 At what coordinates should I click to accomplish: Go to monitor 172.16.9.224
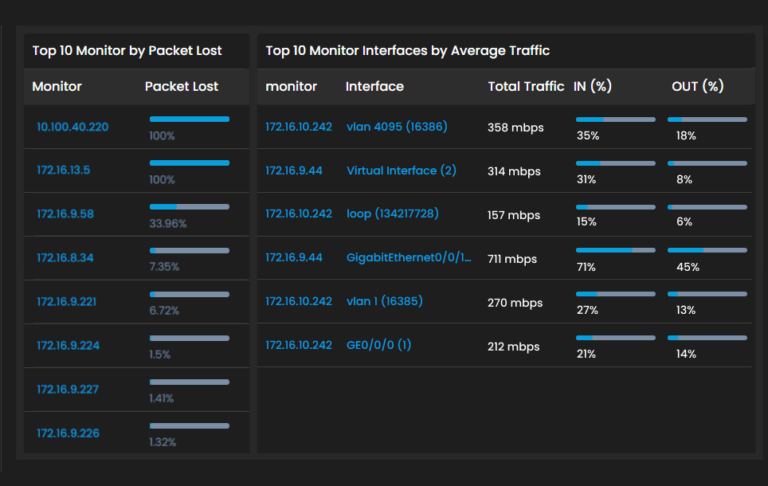(68, 345)
